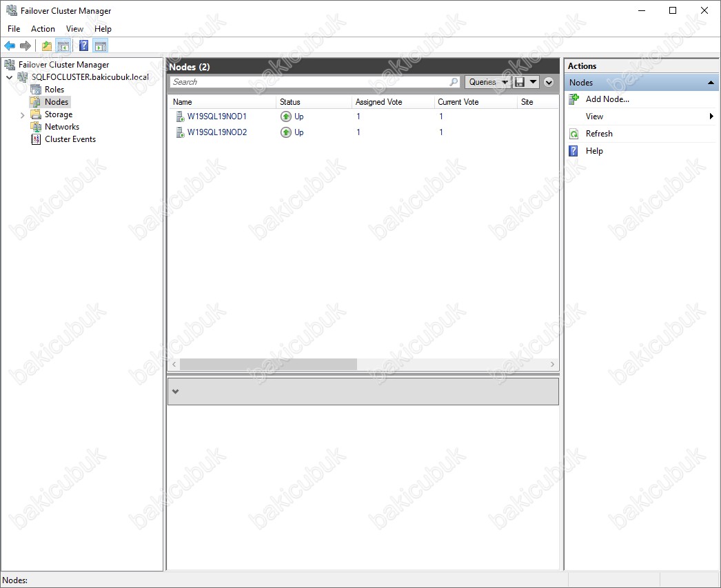Collapse the Nodes section in Actions pane
Image resolution: width=721 pixels, height=588 pixels.
pos(711,82)
